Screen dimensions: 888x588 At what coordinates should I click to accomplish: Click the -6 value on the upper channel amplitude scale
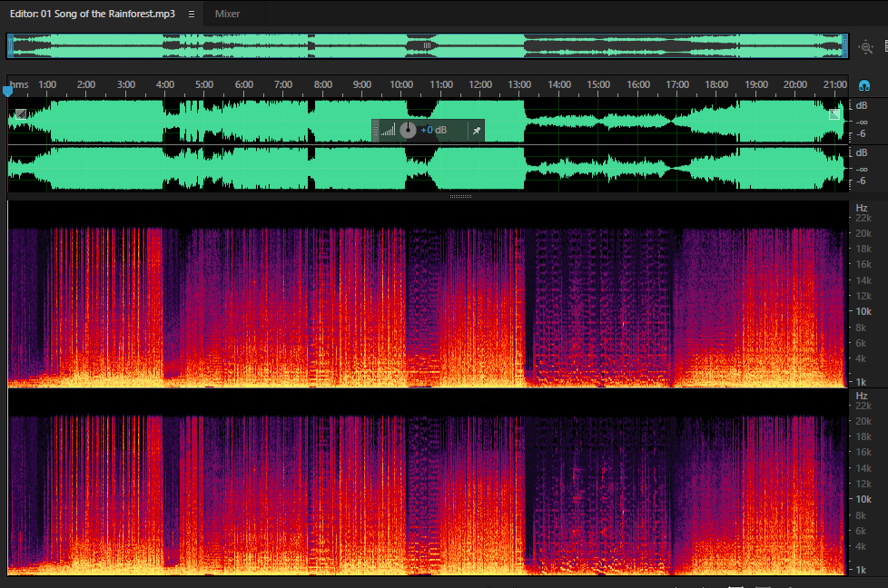click(x=861, y=134)
